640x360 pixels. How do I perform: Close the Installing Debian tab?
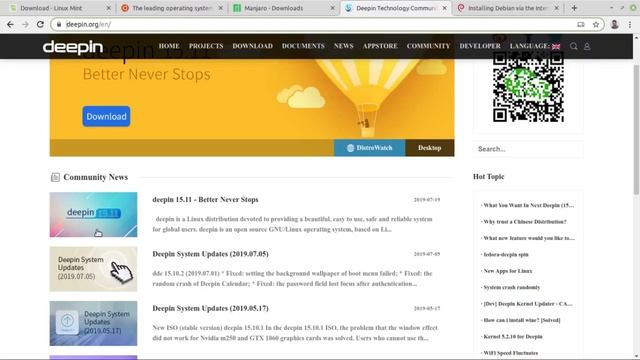coord(556,8)
